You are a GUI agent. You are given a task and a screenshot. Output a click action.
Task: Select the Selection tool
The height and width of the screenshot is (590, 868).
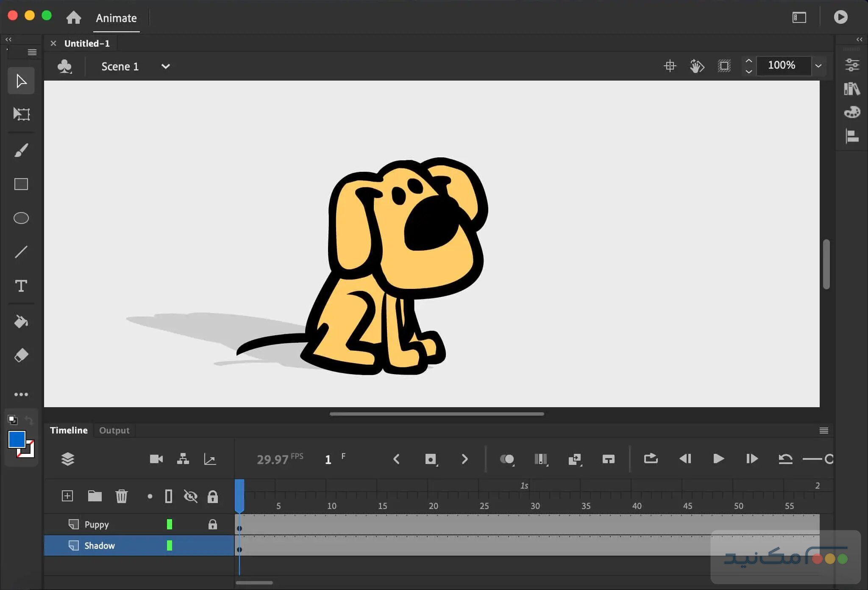point(21,80)
